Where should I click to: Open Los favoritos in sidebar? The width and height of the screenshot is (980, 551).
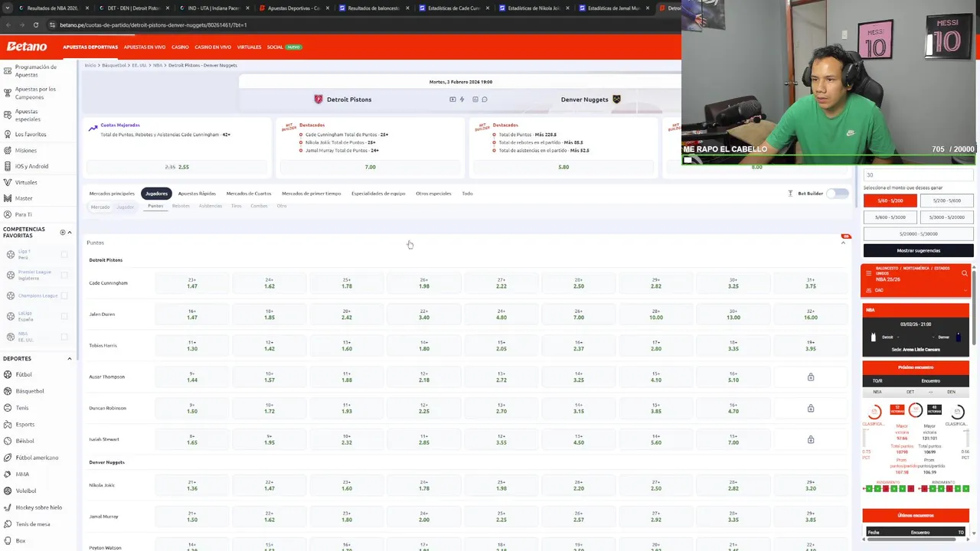point(31,134)
